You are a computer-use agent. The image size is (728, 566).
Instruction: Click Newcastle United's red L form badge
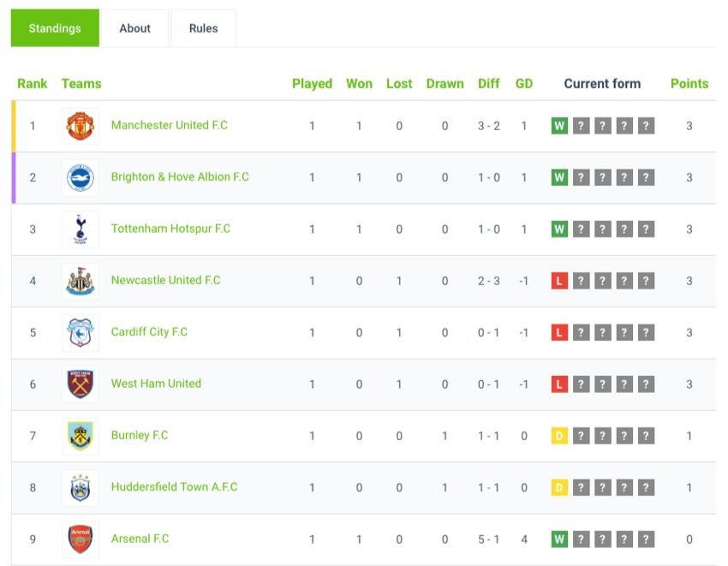[x=559, y=281]
